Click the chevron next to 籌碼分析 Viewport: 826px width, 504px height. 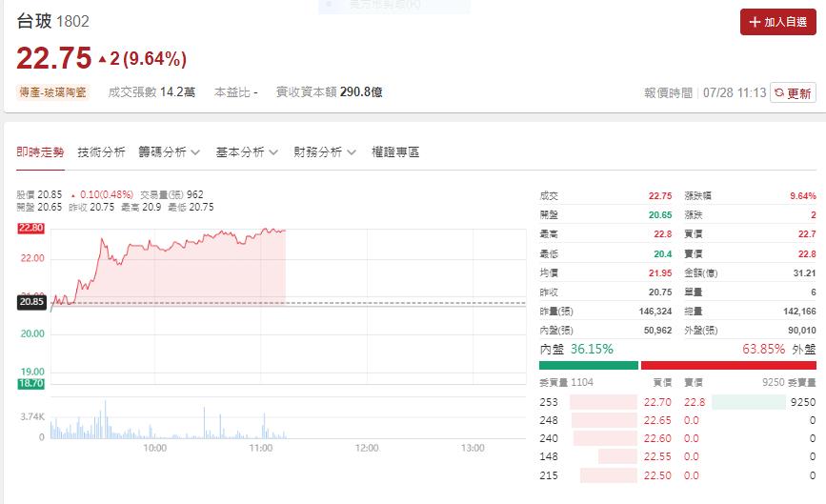point(195,152)
